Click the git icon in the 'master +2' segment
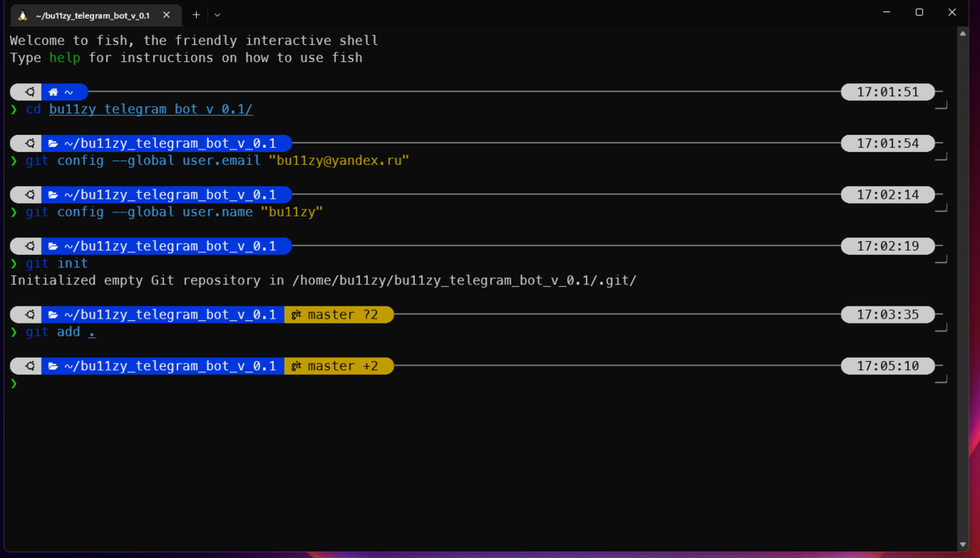 click(296, 367)
